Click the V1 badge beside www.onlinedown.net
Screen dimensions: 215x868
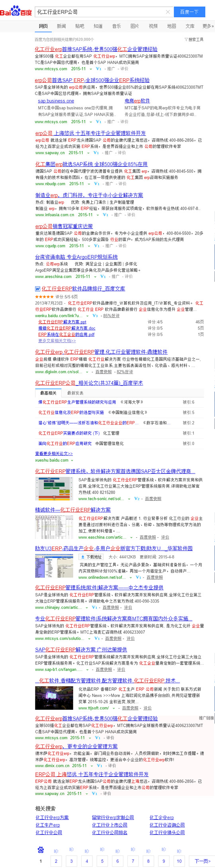139,577
